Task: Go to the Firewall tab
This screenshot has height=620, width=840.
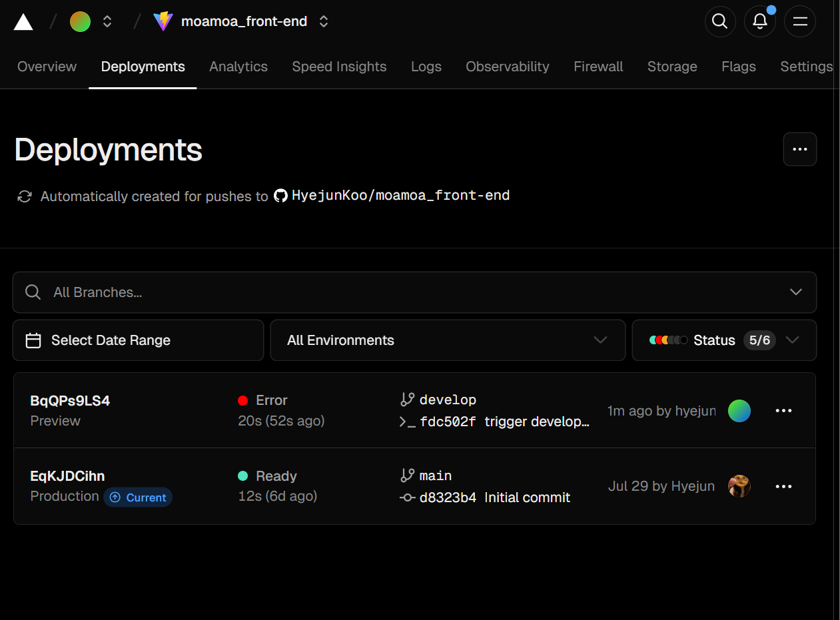Action: pyautogui.click(x=599, y=67)
